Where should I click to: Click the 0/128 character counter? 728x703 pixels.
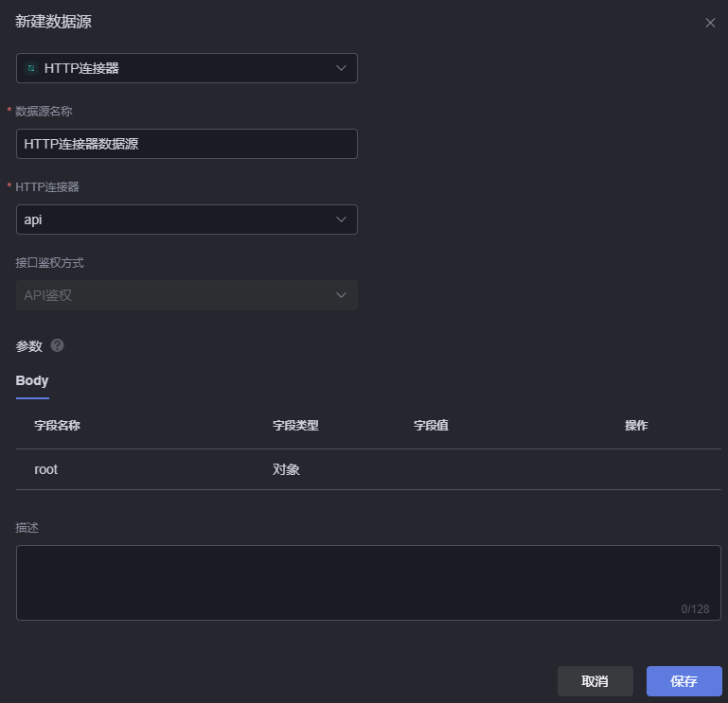[x=695, y=608]
